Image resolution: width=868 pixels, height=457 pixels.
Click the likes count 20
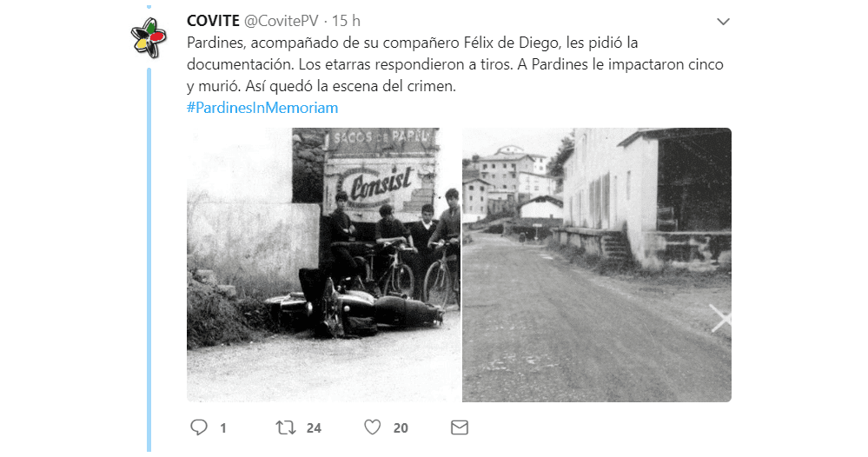click(401, 427)
